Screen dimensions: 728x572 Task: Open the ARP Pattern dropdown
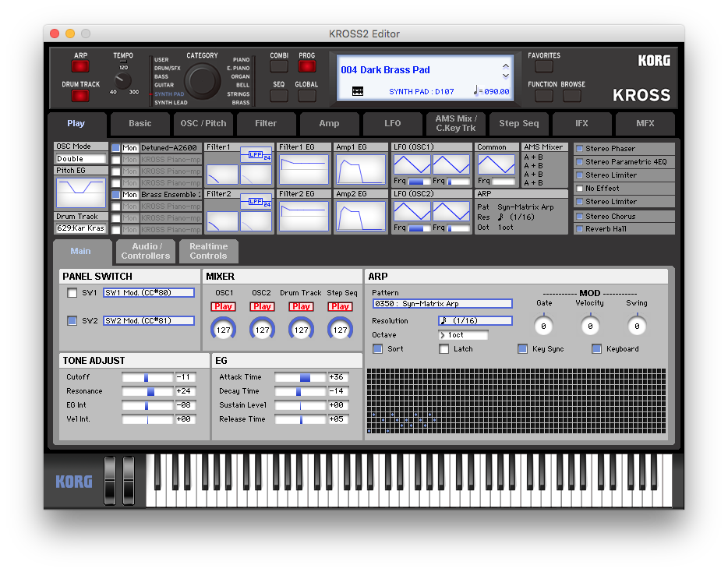[442, 304]
